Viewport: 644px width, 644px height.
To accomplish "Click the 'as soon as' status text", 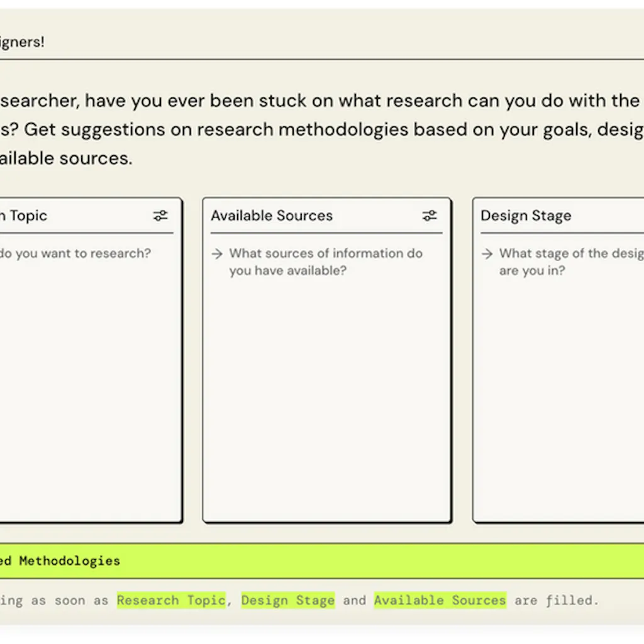I will click(69, 600).
